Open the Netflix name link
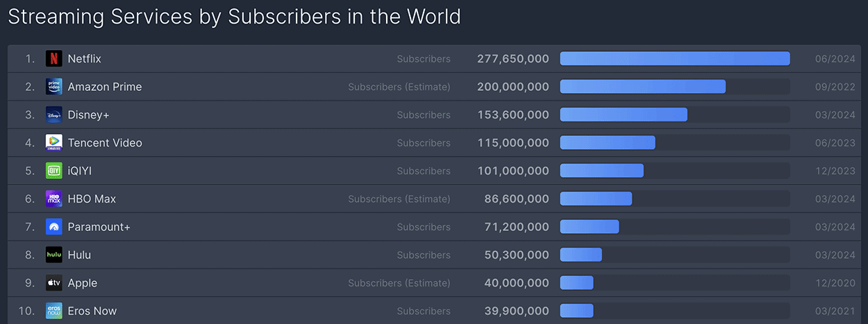Screen dimensions: 868x324 coord(85,59)
